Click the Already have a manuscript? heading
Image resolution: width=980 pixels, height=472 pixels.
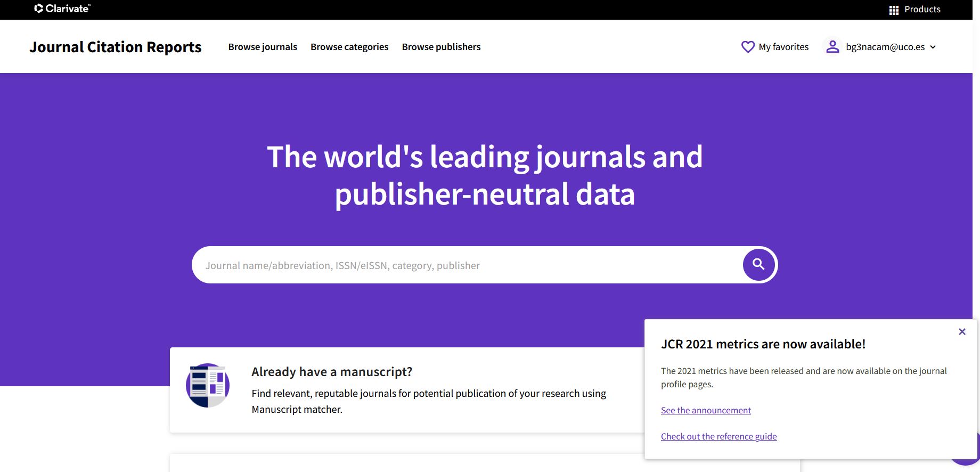(x=332, y=372)
